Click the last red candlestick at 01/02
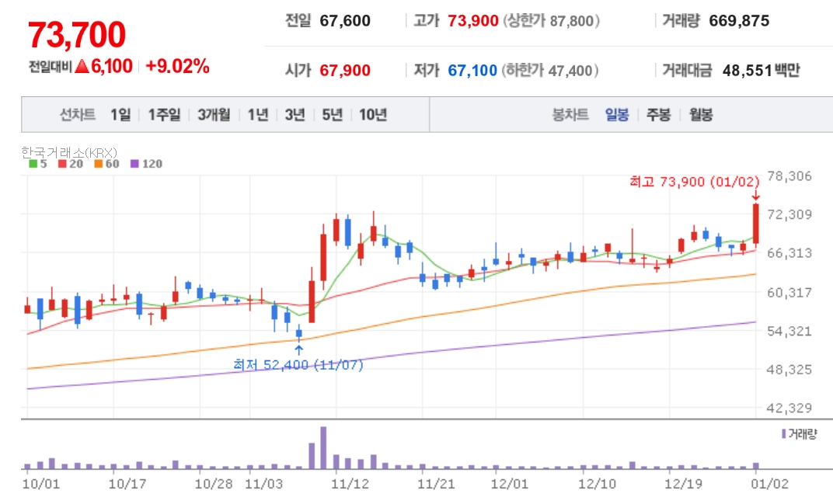 point(755,224)
